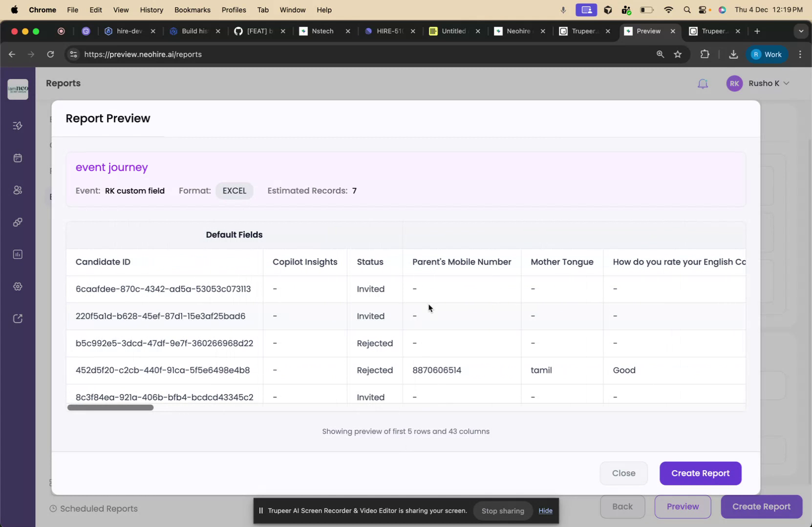Open the extensions puzzle icon
Image resolution: width=812 pixels, height=527 pixels.
tap(704, 54)
